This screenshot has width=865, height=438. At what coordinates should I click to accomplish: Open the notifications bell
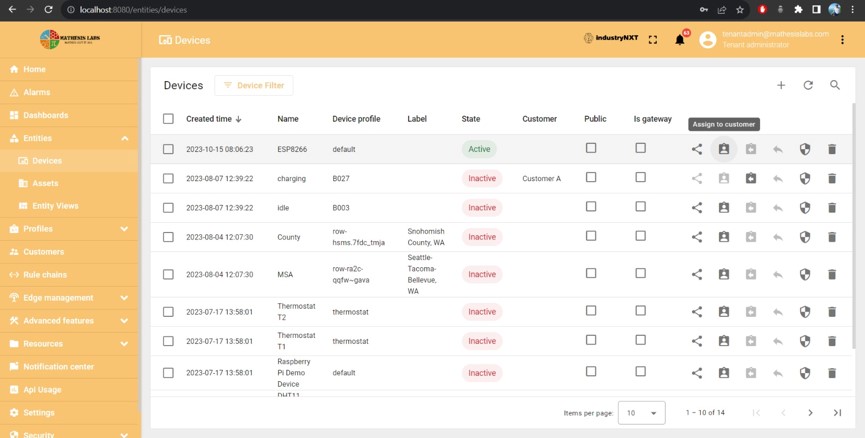[x=680, y=40]
